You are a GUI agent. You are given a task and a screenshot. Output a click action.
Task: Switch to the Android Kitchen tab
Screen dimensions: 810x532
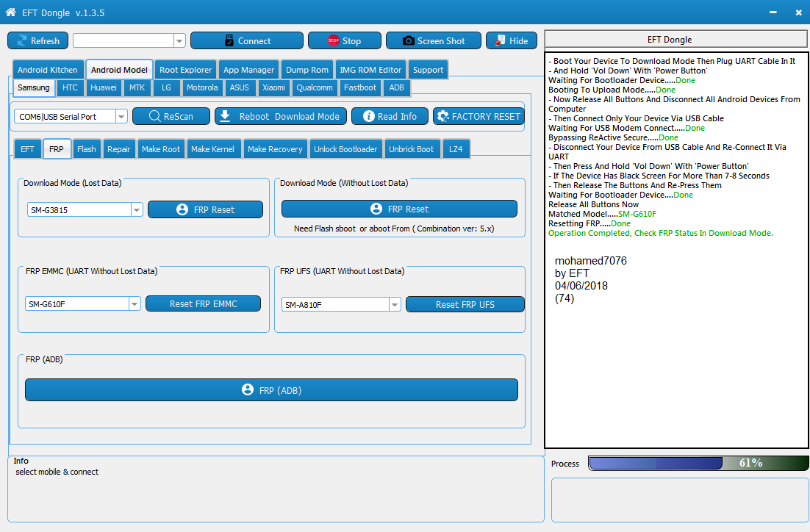click(48, 70)
